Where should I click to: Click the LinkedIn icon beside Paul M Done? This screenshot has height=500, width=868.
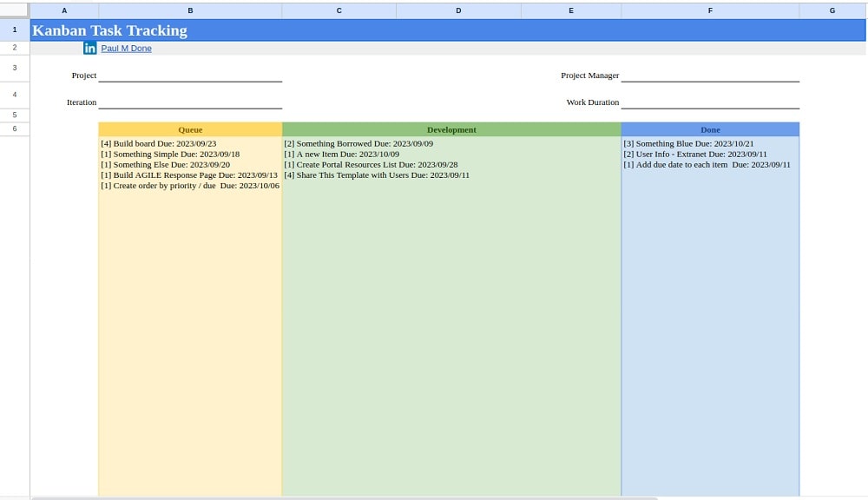pos(89,48)
